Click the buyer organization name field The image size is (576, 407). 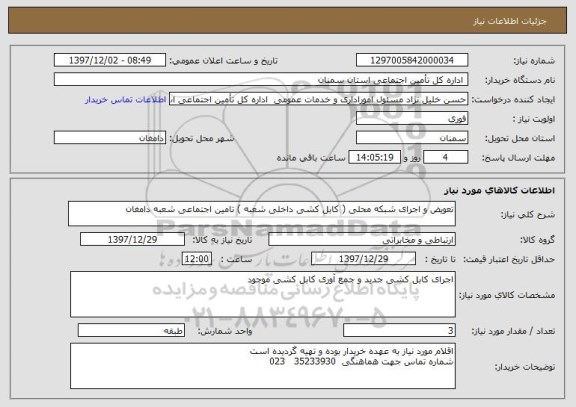tap(261, 80)
